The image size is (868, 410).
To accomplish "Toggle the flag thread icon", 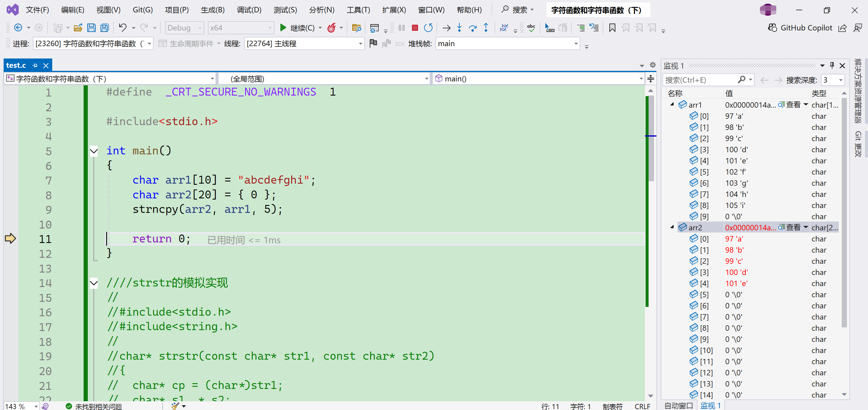I will point(373,43).
